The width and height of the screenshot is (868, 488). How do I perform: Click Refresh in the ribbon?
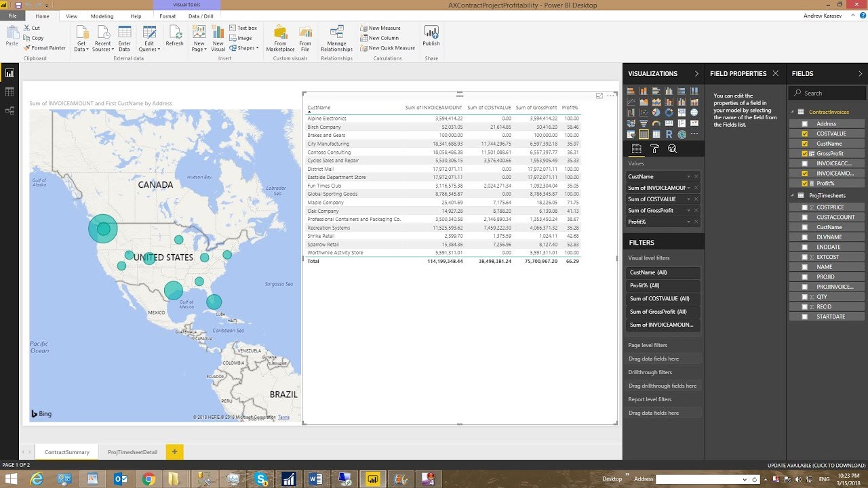coord(174,37)
